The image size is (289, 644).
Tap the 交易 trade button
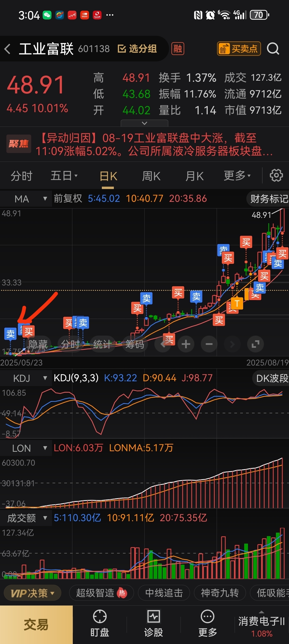tap(36, 625)
